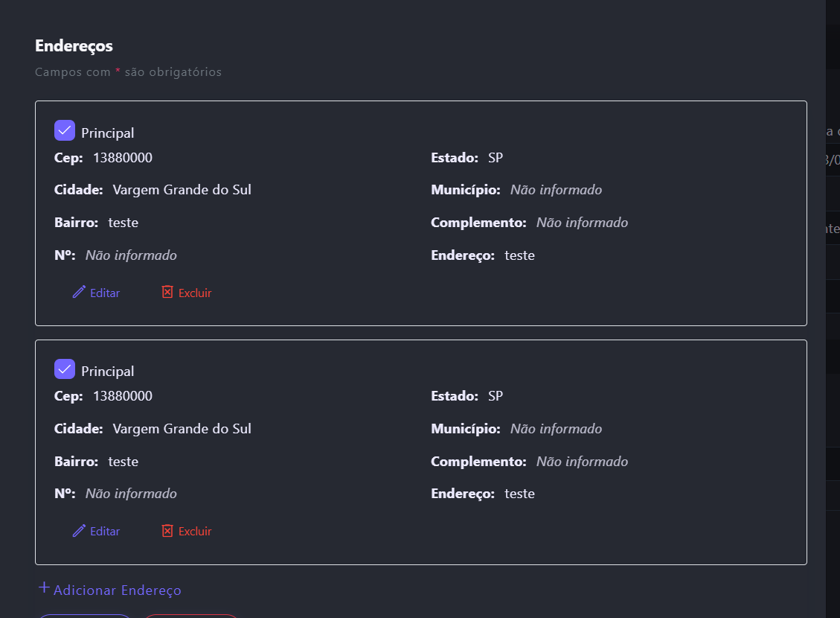Click the purple outlined button at the bottom edge
Image resolution: width=840 pixels, height=618 pixels.
(85, 616)
